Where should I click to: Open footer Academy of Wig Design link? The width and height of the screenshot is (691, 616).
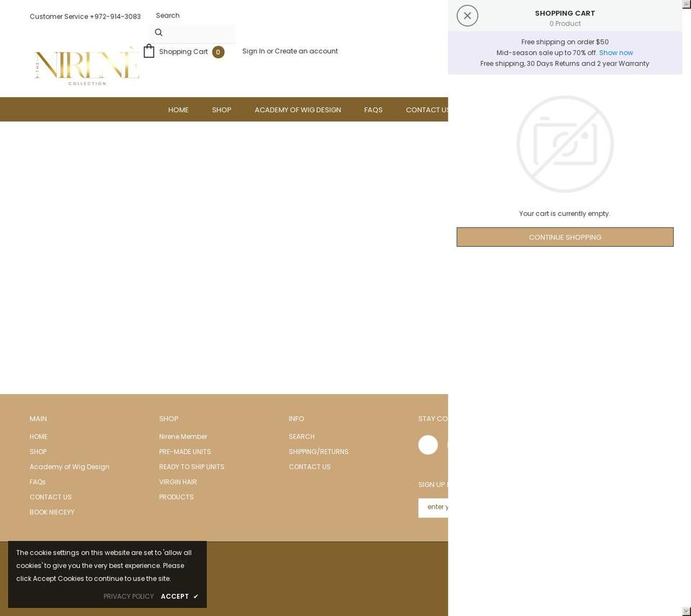[70, 466]
